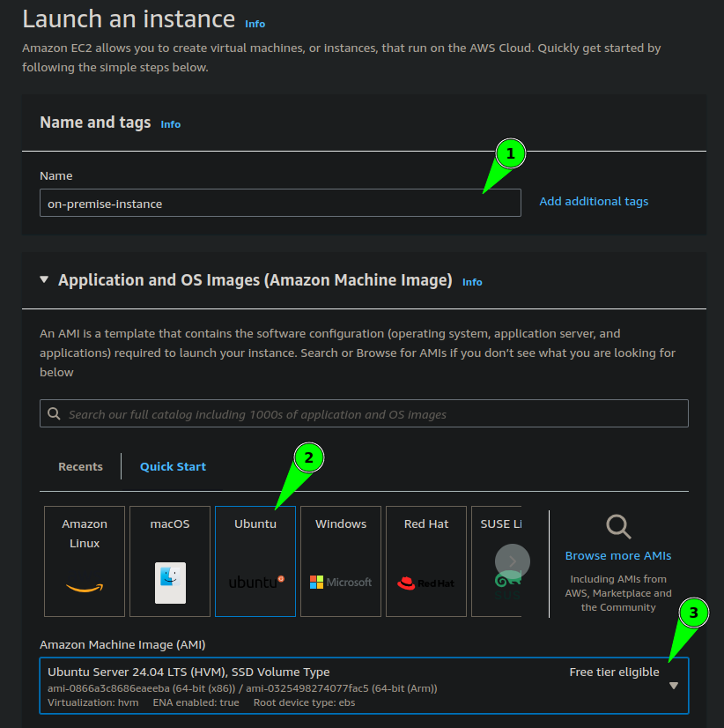Click the Name field with on-premise-instance
The width and height of the screenshot is (724, 728).
[x=280, y=203]
